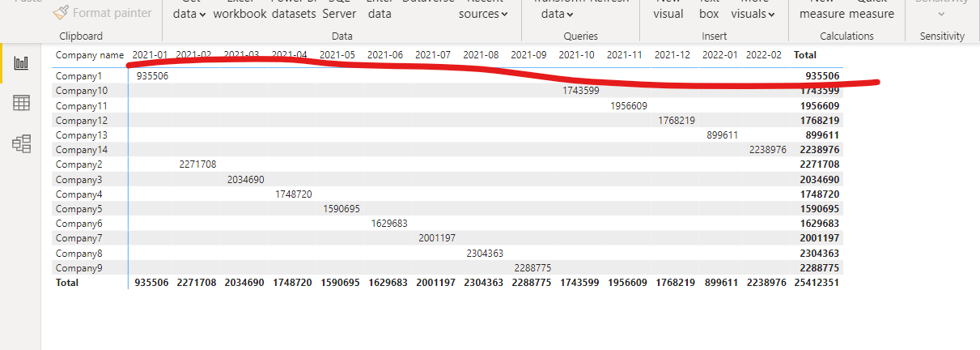Select the 2021-11 column header

pos(624,55)
